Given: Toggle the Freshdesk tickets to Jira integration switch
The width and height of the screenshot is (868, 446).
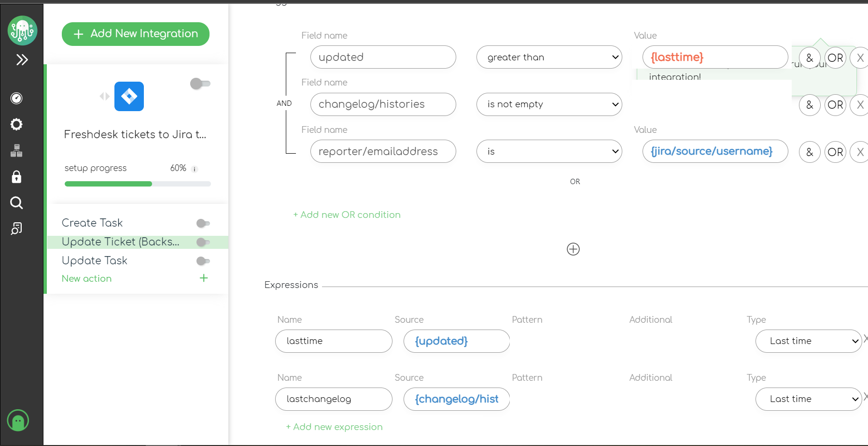Looking at the screenshot, I should click(200, 84).
